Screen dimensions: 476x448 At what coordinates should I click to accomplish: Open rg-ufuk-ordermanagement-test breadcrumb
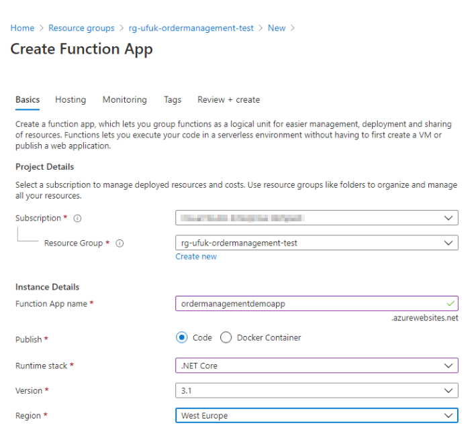191,28
